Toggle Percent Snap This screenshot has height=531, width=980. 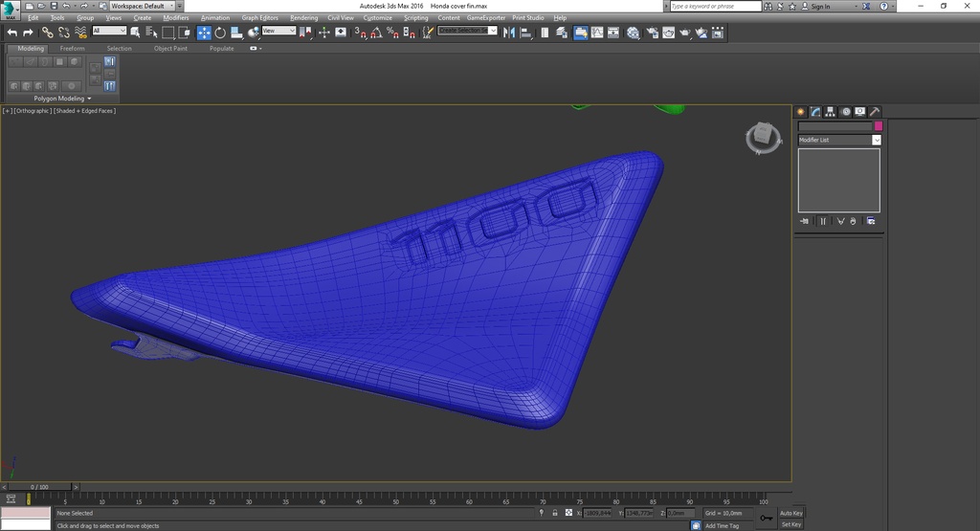(x=392, y=33)
